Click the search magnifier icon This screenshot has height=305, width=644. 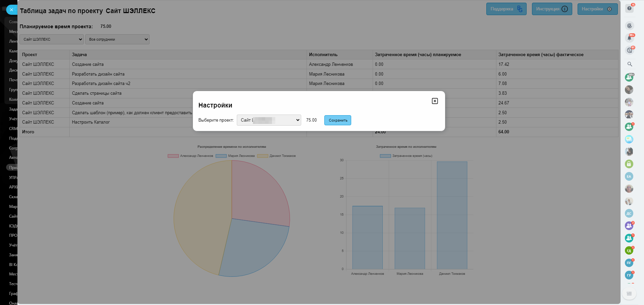630,64
